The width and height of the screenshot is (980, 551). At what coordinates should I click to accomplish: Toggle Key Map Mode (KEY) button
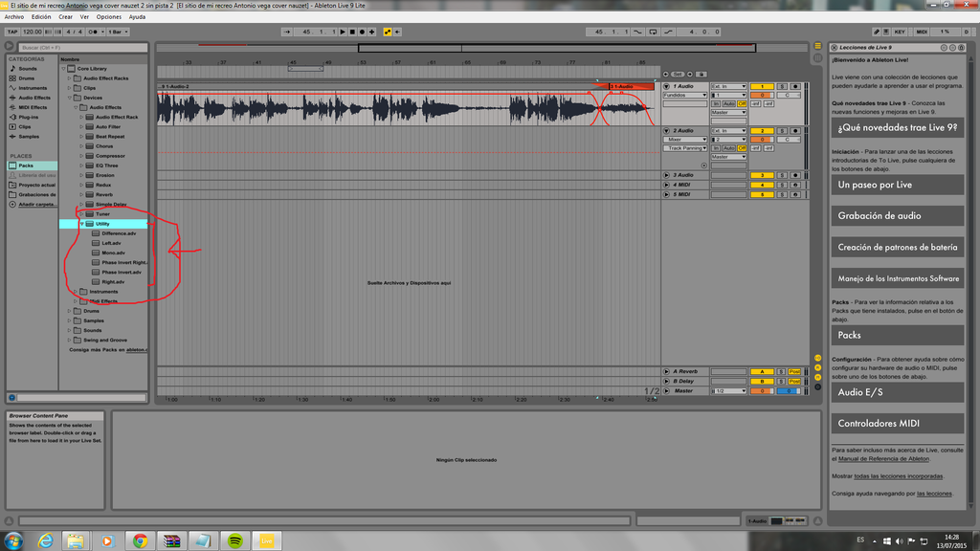(x=900, y=32)
